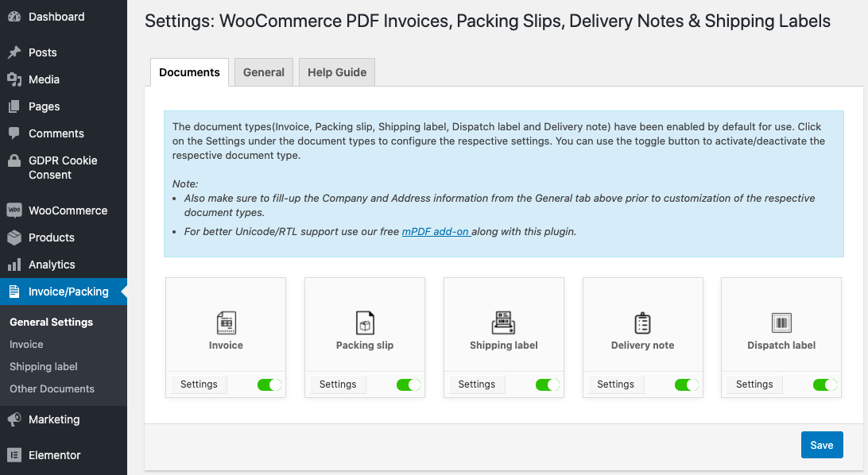The image size is (868, 475).
Task: Click the Invoice card title
Action: 226,345
